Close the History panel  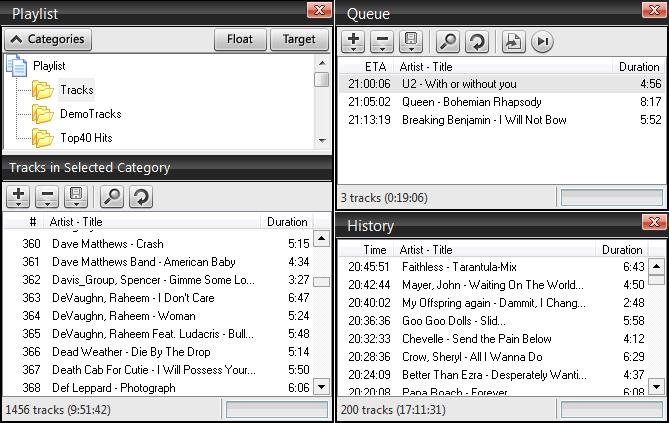click(654, 224)
